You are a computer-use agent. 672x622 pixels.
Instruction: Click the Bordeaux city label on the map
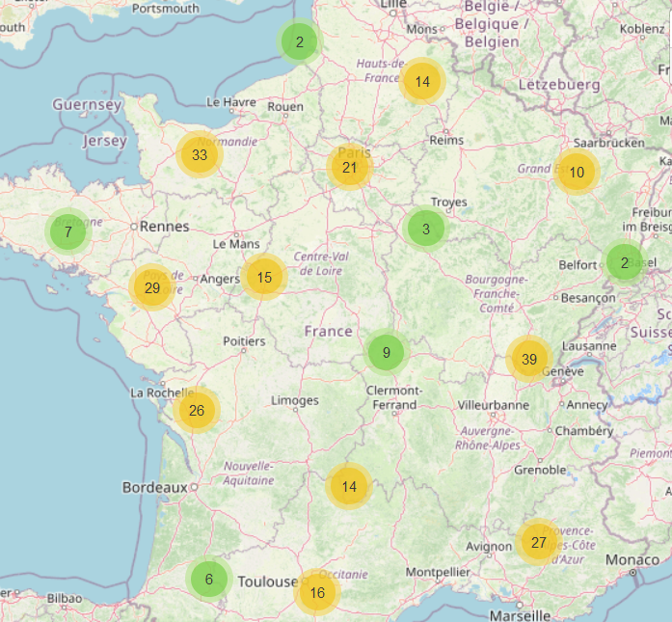154,488
